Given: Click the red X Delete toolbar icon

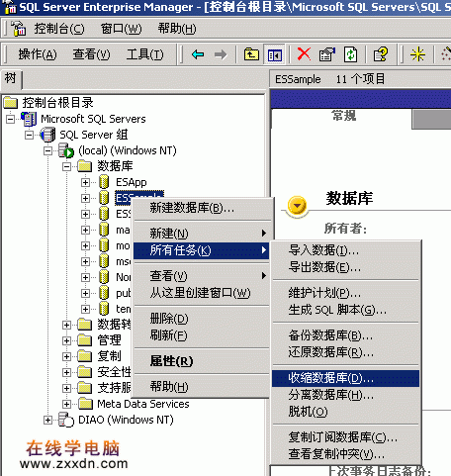Looking at the screenshot, I should click(304, 54).
